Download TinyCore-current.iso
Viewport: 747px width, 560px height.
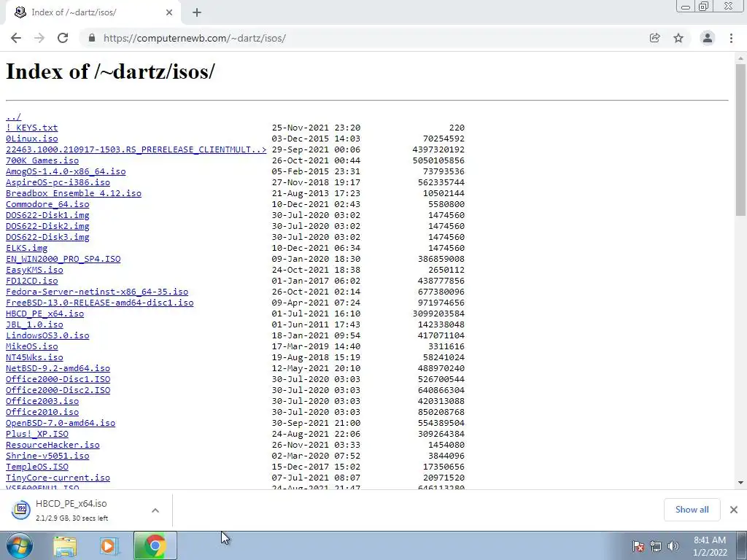[x=58, y=478]
